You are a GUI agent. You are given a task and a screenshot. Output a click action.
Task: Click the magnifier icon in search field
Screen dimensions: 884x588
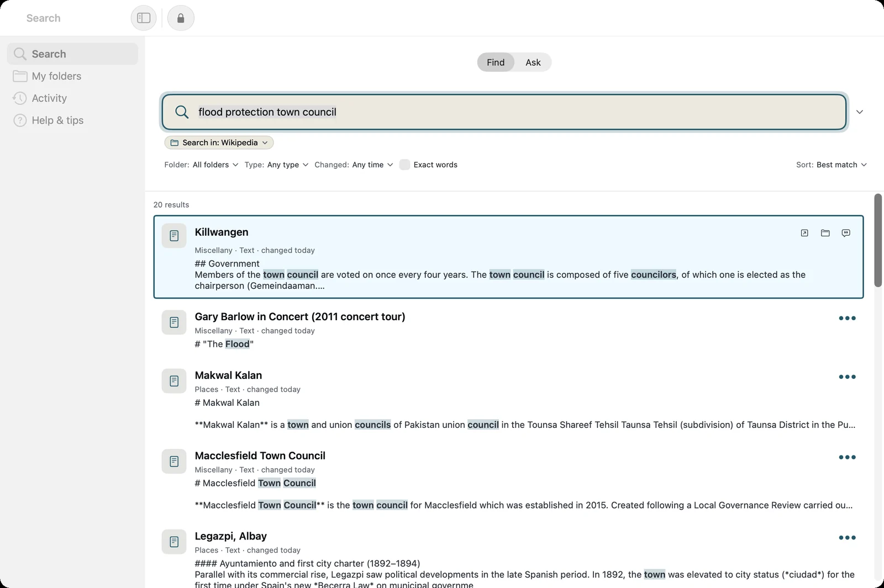pyautogui.click(x=182, y=112)
